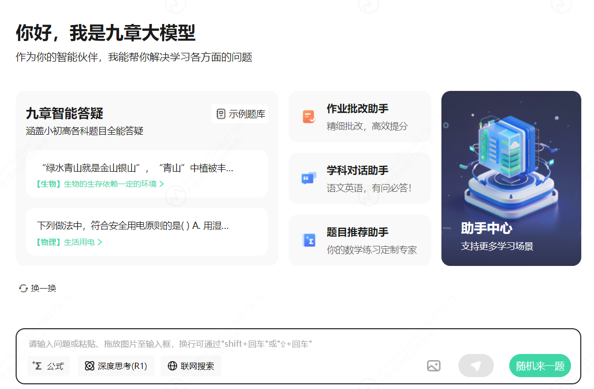Click the 涵盖小初高各科题目全能答疑 subtitle
This screenshot has height=389, width=594.
tap(84, 131)
